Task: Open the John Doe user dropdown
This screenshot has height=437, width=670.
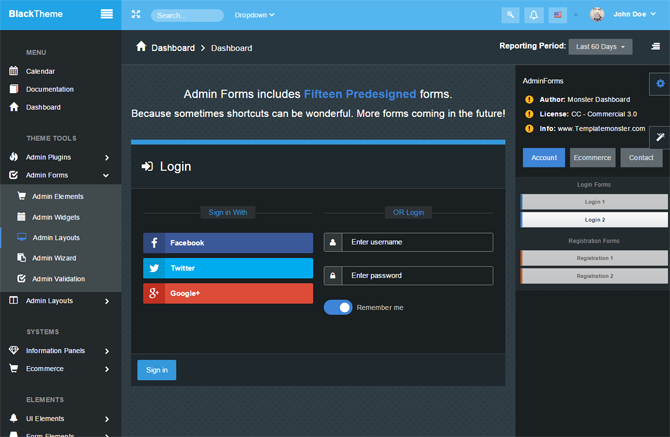Action: (x=635, y=14)
